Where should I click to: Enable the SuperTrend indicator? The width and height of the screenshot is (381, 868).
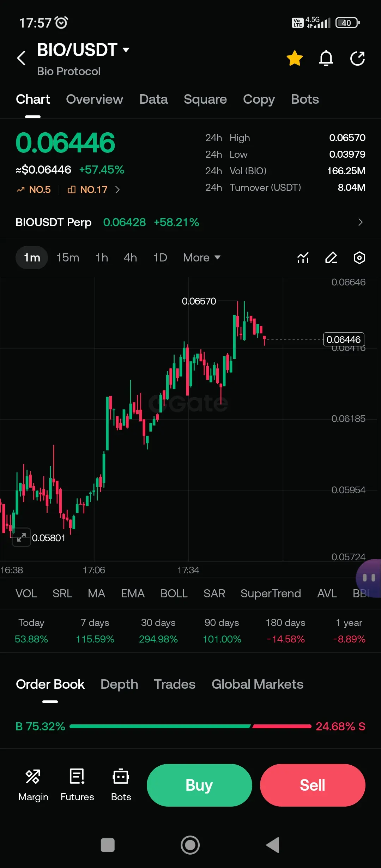point(271,593)
